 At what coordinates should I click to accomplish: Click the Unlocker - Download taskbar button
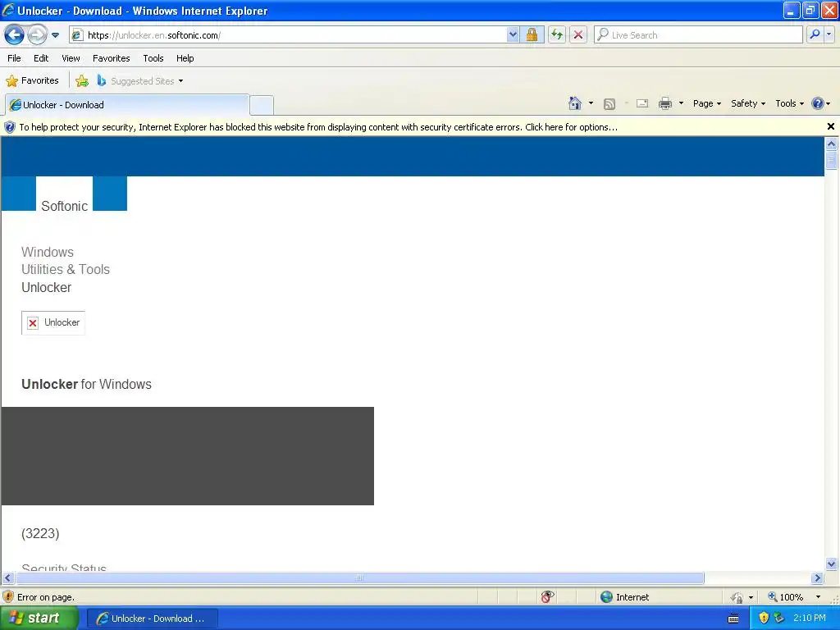152,619
